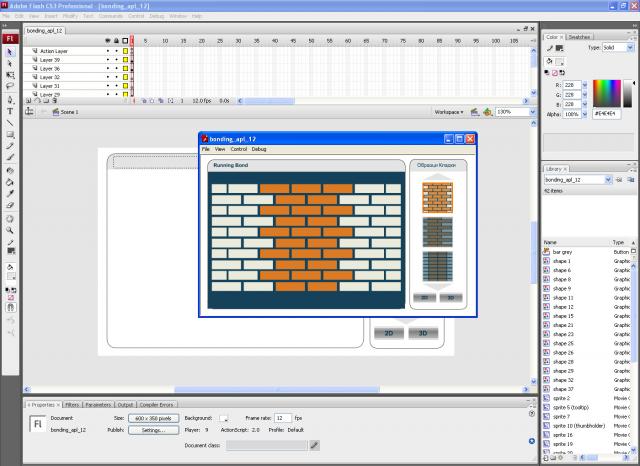Select the Text tool in the toolbar

10,111
